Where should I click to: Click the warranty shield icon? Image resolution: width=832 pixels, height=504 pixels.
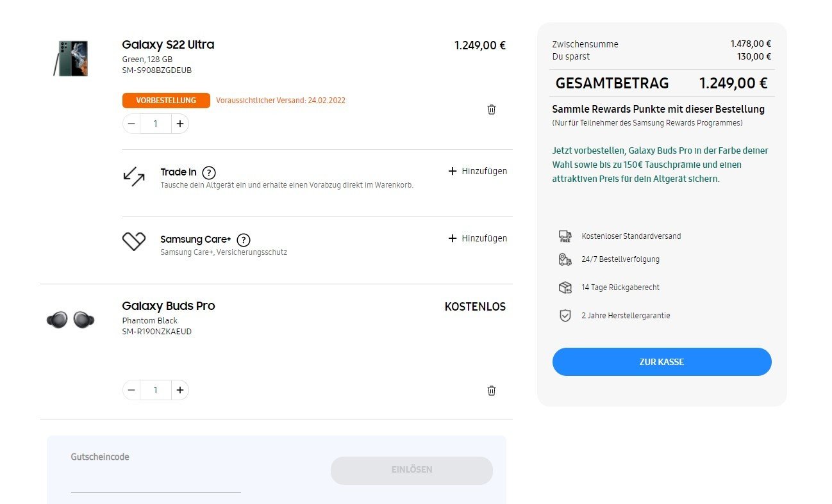(x=565, y=316)
